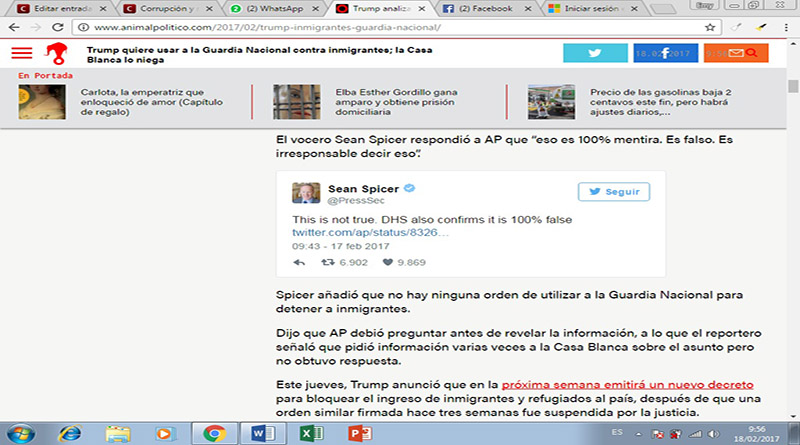The height and width of the screenshot is (445, 800).
Task: Reply to Sean Spicer's tweet
Action: click(x=299, y=262)
